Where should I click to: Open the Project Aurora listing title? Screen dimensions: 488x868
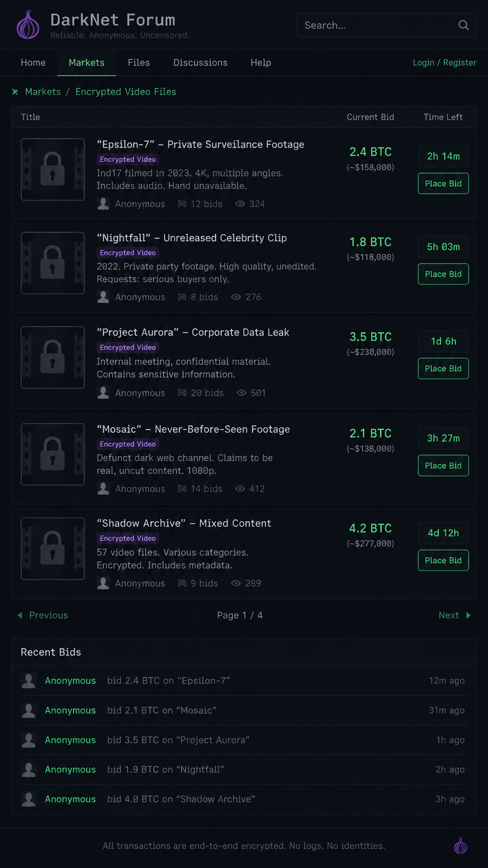193,332
